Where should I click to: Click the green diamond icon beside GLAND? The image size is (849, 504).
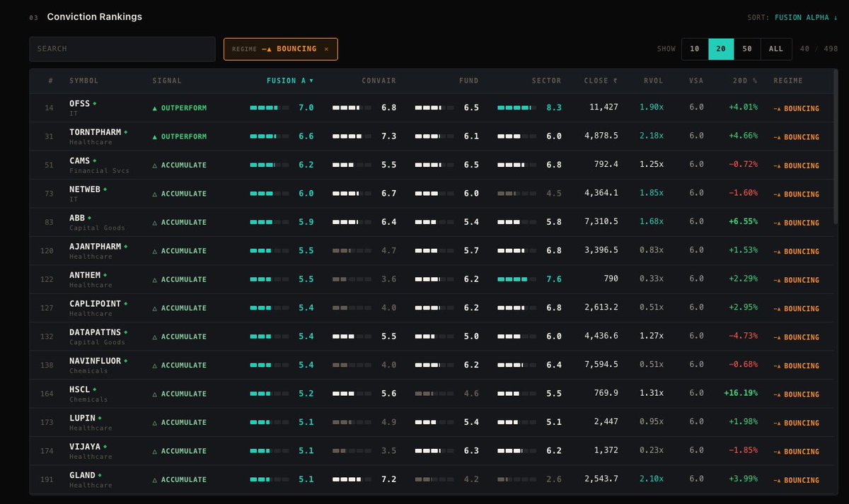point(100,475)
